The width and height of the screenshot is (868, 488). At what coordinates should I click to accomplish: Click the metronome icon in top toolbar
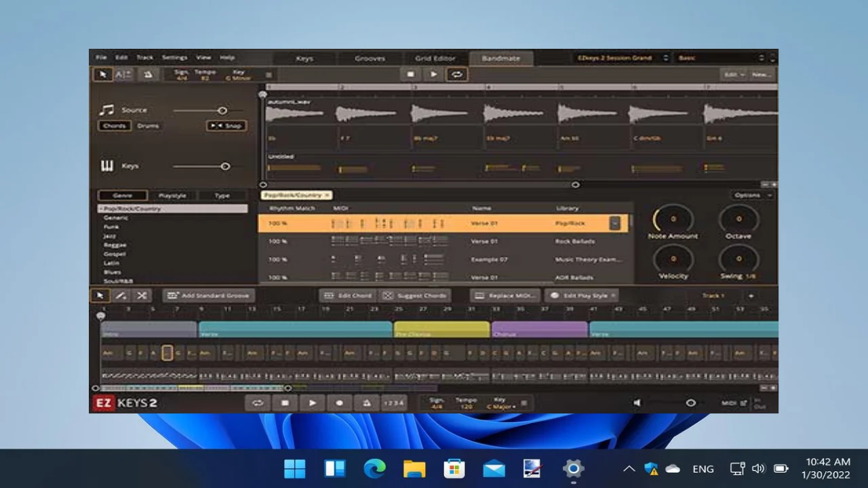tap(148, 75)
